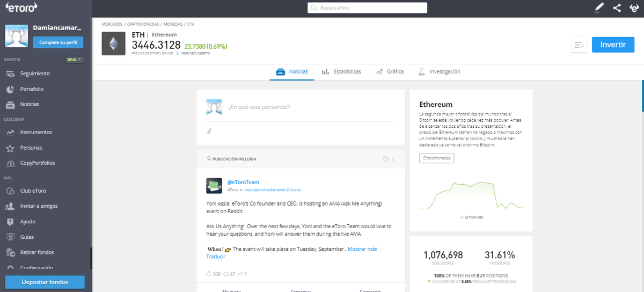Click the Ayuda question mark icon

click(x=10, y=222)
